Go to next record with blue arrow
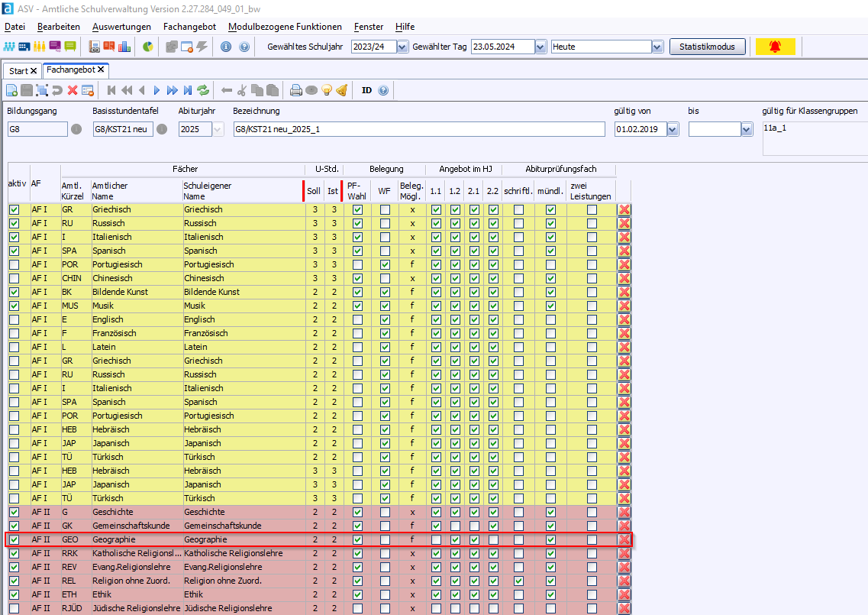Screen dimensions: 868x615 157,90
